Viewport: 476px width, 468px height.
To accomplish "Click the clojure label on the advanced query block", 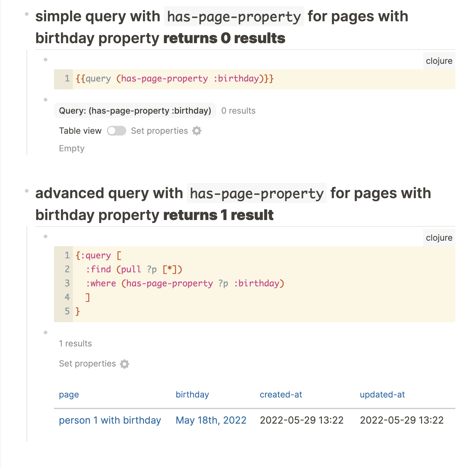I will [x=439, y=238].
